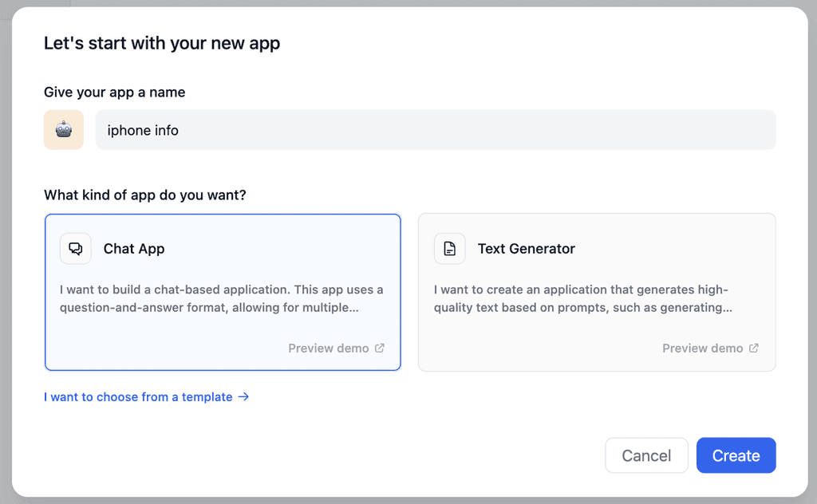Click the document icon on Text Generator card
Screen dimensions: 817x504
pos(449,248)
